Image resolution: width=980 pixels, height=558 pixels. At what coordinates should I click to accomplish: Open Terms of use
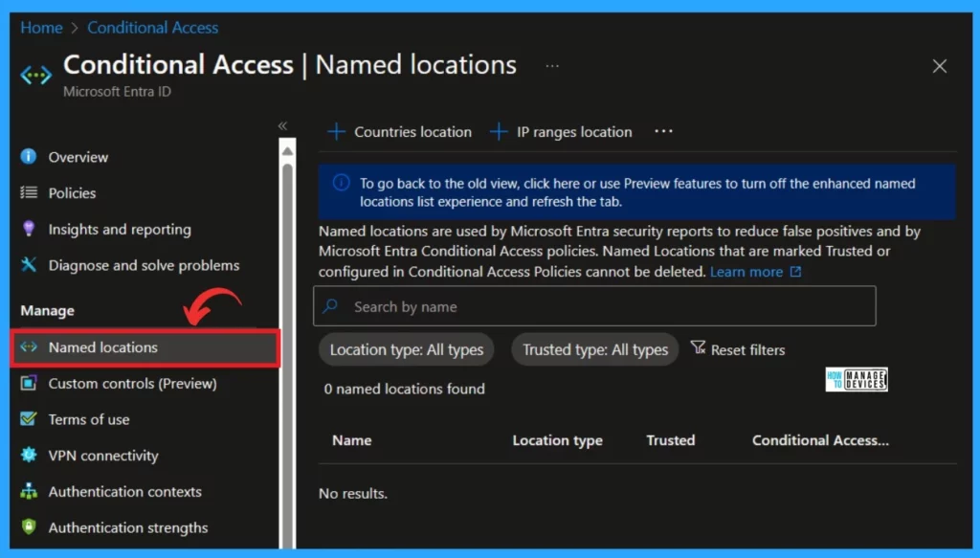coord(89,419)
